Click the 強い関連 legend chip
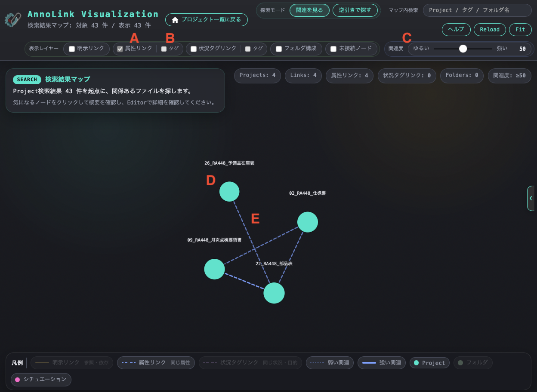Viewport: 537px width, 392px height. [x=382, y=363]
